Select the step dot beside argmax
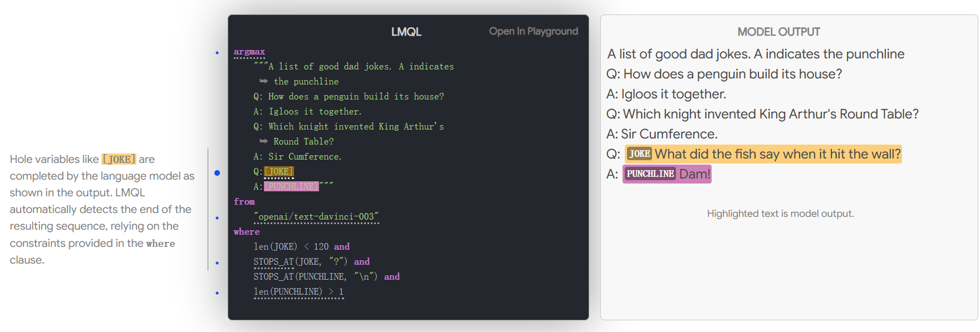The width and height of the screenshot is (980, 332). click(x=217, y=53)
